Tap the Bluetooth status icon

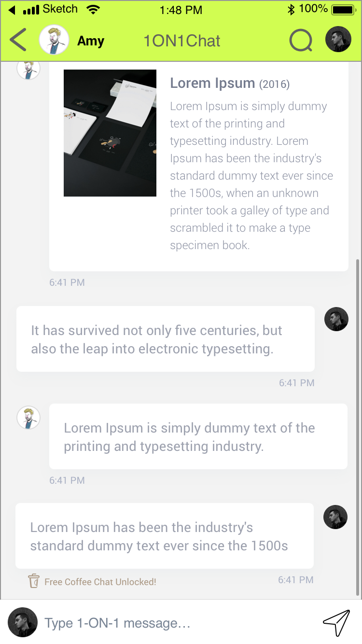tap(291, 10)
